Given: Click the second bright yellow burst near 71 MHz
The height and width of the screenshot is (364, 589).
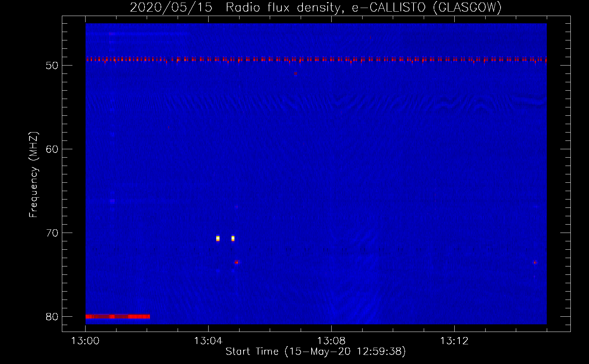Looking at the screenshot, I should [233, 238].
